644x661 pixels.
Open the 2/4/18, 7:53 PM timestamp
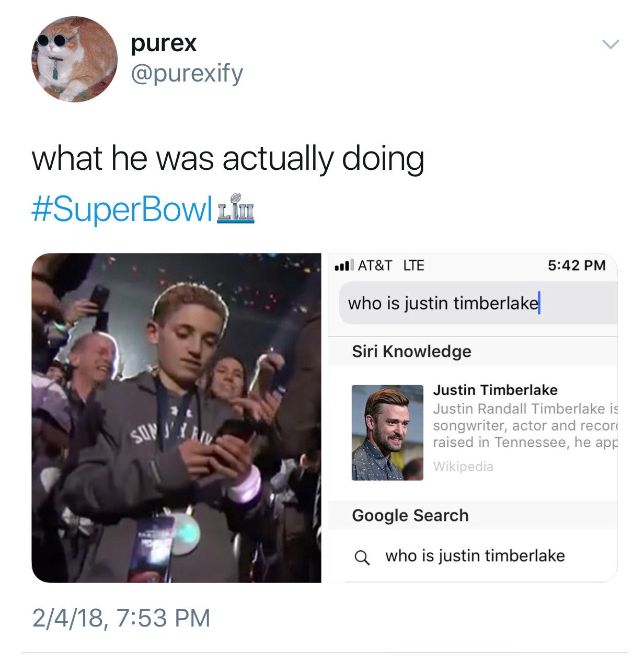[121, 618]
